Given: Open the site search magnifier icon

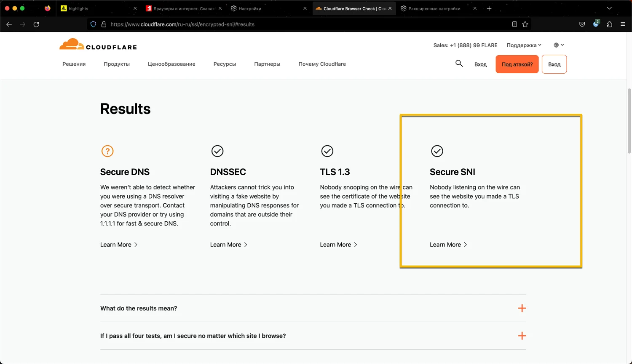Looking at the screenshot, I should (459, 64).
